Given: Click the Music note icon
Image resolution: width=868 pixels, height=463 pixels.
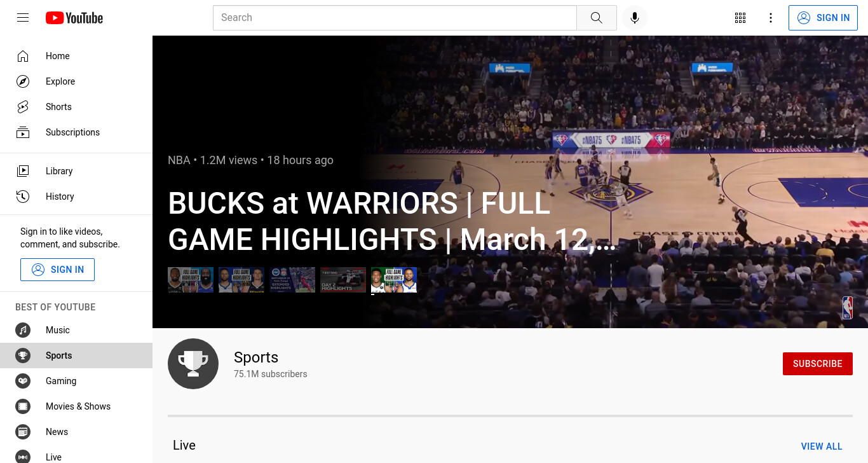Looking at the screenshot, I should click(23, 330).
